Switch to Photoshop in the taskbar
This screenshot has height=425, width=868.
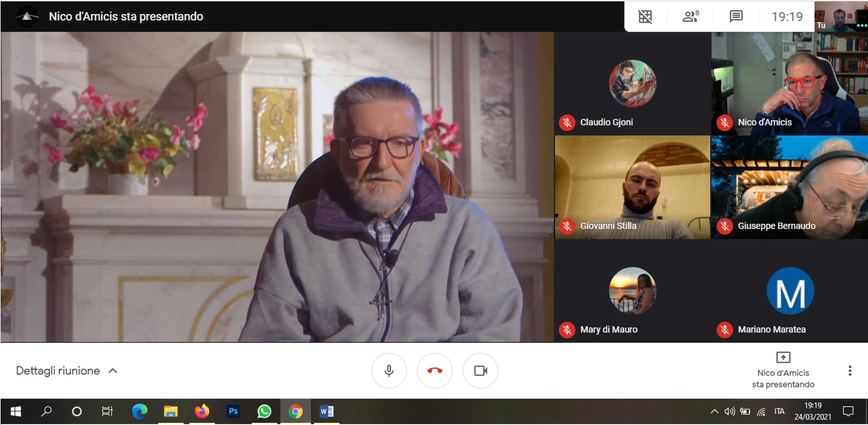(x=233, y=411)
